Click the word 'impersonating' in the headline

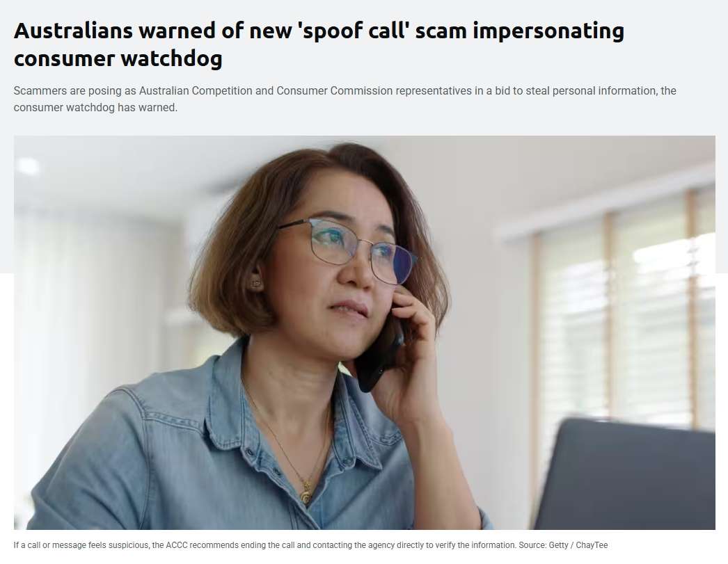548,31
